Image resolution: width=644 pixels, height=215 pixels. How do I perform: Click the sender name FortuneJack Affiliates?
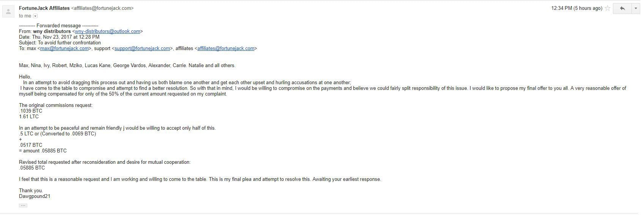(x=44, y=8)
